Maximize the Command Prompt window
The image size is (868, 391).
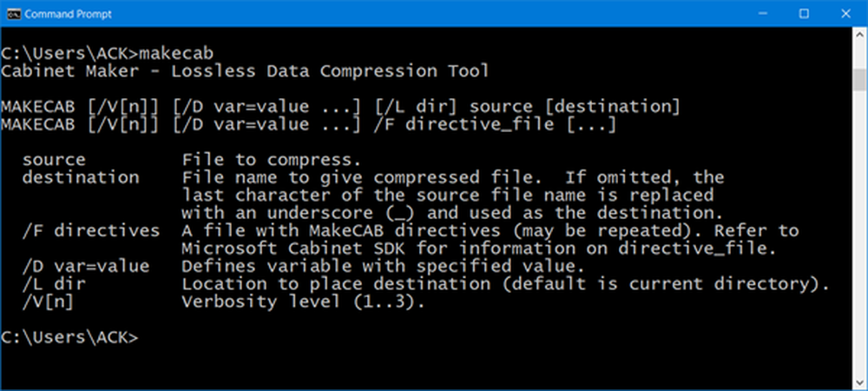coord(804,13)
